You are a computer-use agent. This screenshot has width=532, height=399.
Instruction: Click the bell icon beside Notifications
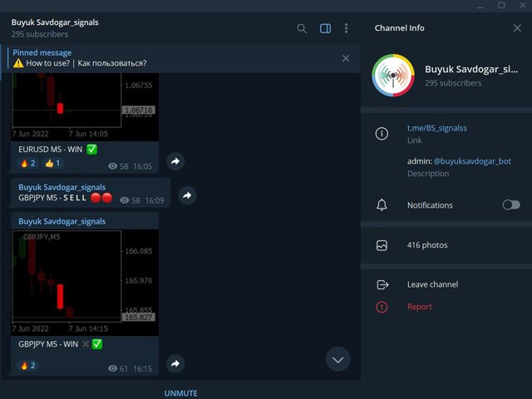(x=382, y=205)
